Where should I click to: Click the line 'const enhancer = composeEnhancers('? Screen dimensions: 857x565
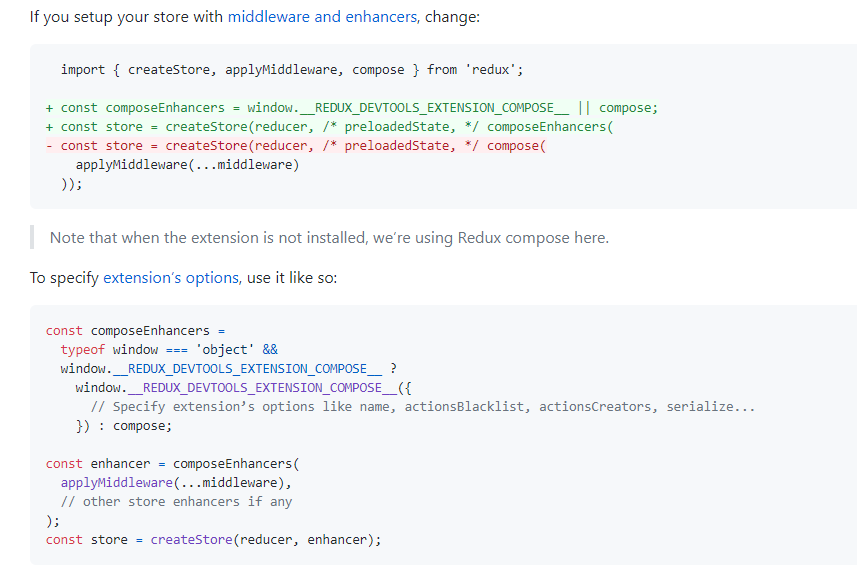pos(173,464)
